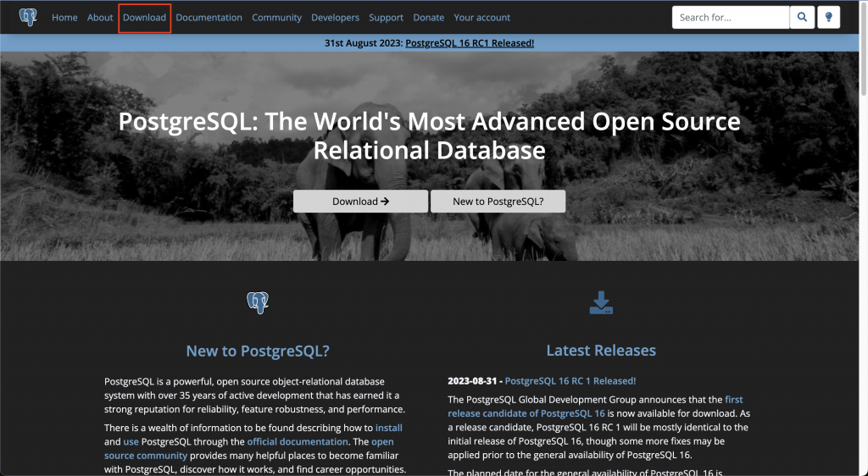Click the hero headline text
Viewport: 868px width, 476px height.
(429, 136)
